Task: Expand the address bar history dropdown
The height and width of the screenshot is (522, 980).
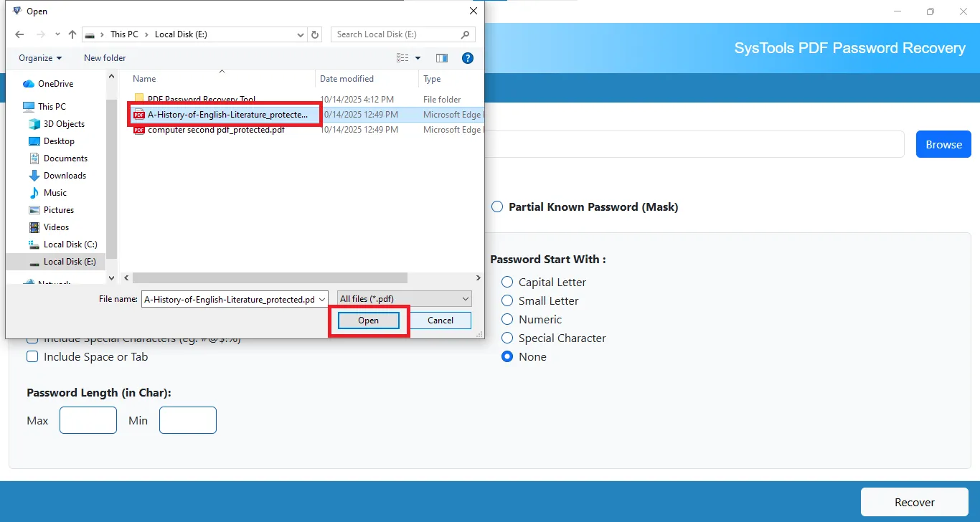Action: [301, 34]
